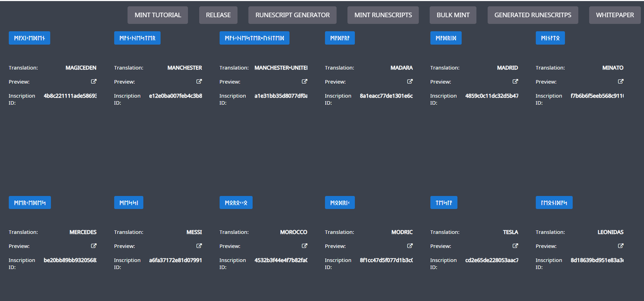Select the MERCEDES translation text
Viewport: 644px width, 301px height.
click(x=83, y=232)
